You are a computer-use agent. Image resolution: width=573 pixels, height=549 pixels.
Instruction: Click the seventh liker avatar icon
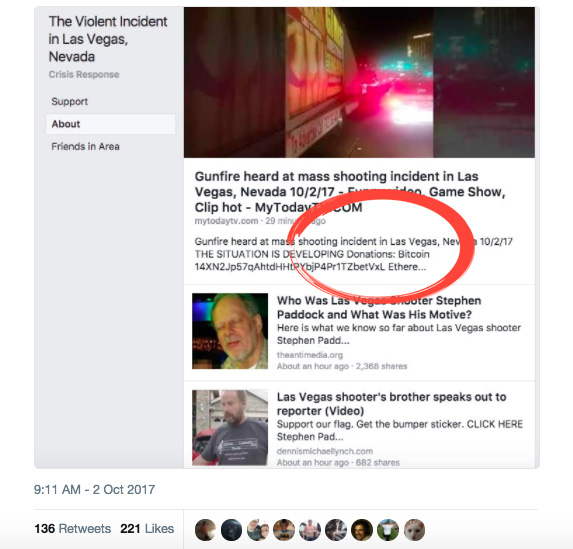(x=362, y=530)
